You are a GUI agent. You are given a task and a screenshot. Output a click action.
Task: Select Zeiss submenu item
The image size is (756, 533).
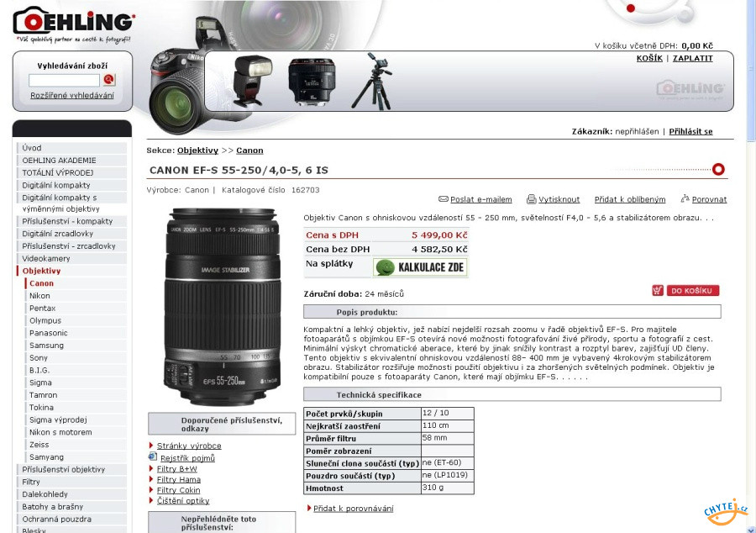tap(76, 445)
